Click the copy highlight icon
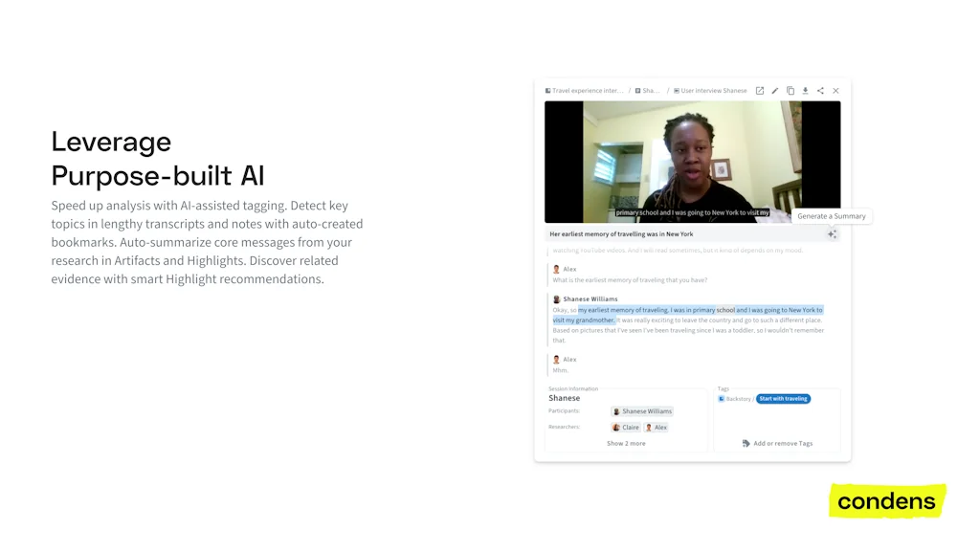Image resolution: width=980 pixels, height=552 pixels. 791,91
